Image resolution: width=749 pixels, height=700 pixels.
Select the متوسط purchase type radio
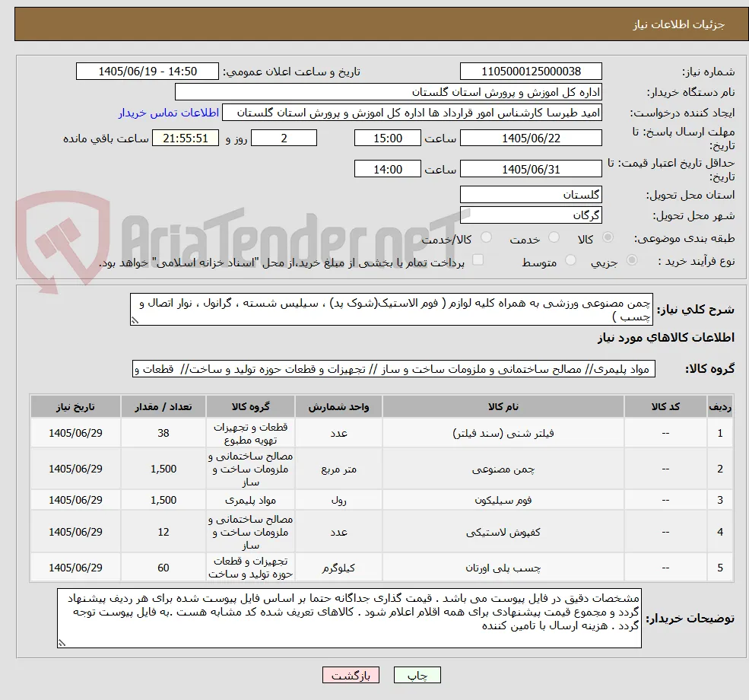[x=570, y=260]
